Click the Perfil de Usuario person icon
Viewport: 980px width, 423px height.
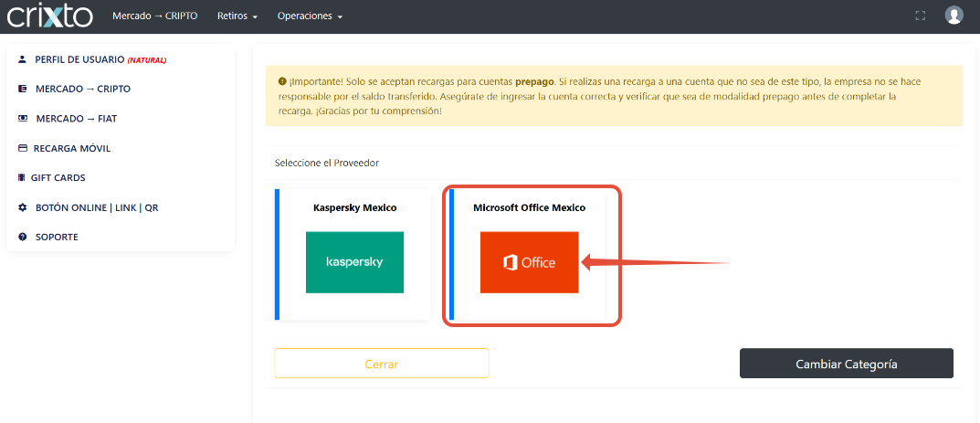click(x=23, y=59)
